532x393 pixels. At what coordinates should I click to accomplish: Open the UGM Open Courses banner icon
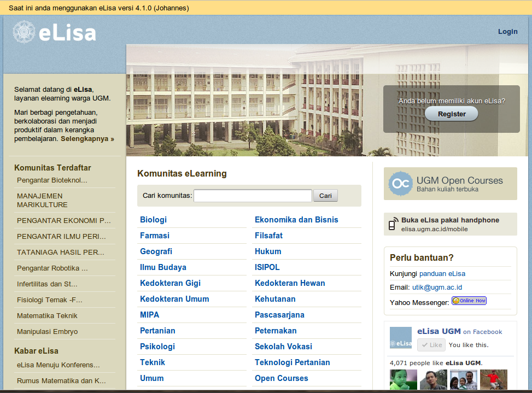click(x=400, y=184)
